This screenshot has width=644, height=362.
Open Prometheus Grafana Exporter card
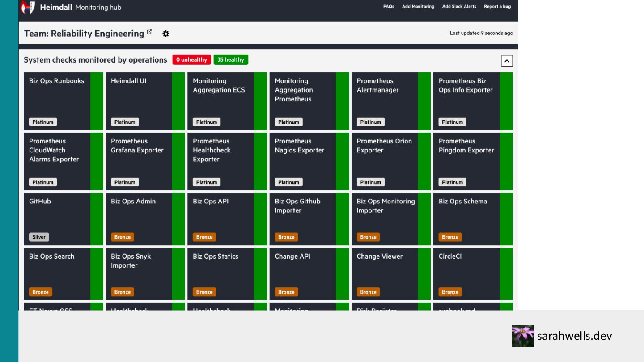[x=145, y=161]
